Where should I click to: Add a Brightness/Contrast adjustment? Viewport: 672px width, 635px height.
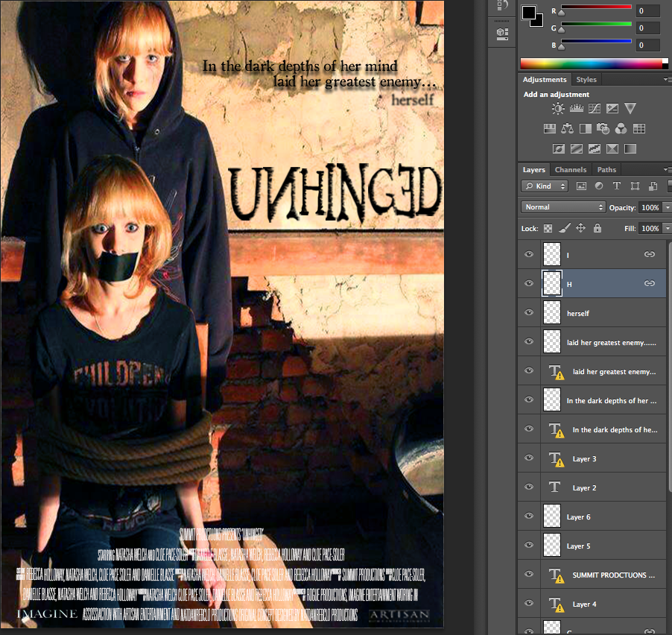[x=558, y=109]
